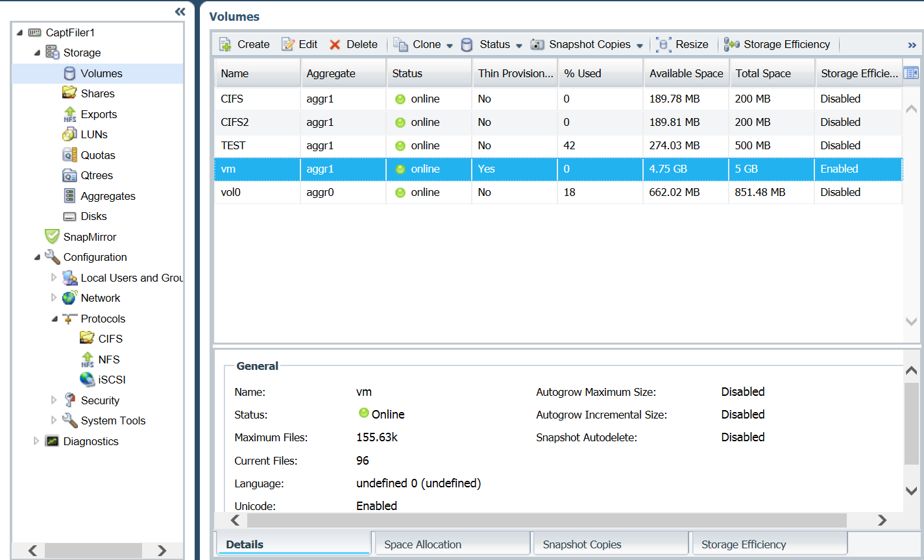
Task: Sort by Available Space column header
Action: coord(686,73)
